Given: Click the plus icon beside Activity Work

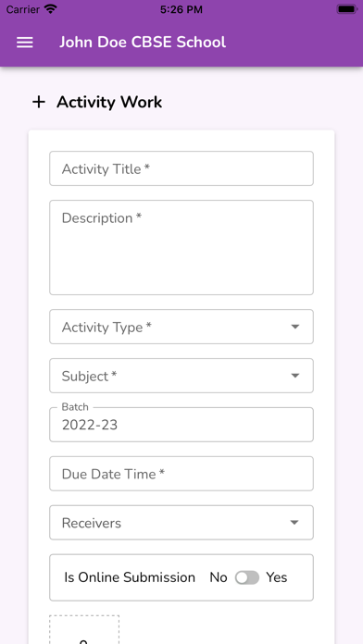Looking at the screenshot, I should 39,102.
